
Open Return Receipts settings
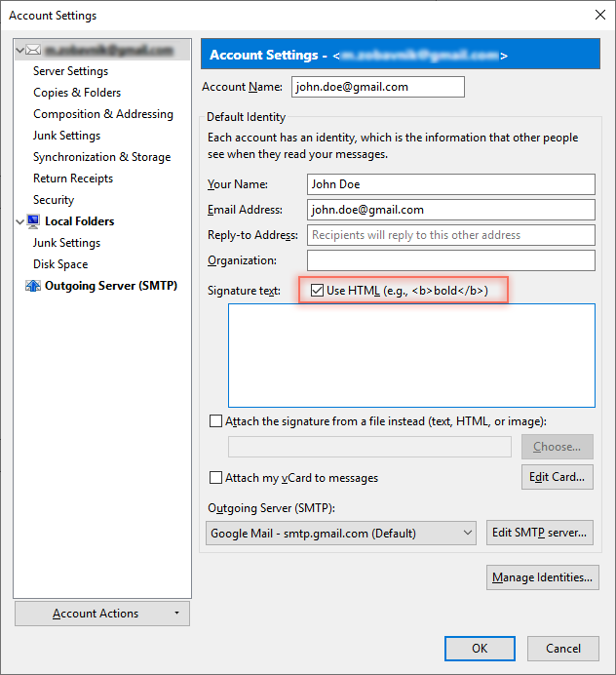point(73,179)
